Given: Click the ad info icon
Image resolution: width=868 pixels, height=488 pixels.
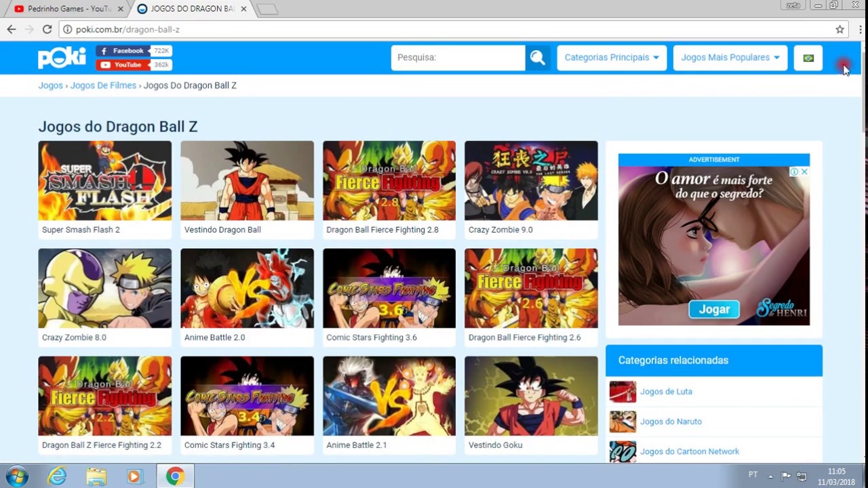Looking at the screenshot, I should 794,172.
